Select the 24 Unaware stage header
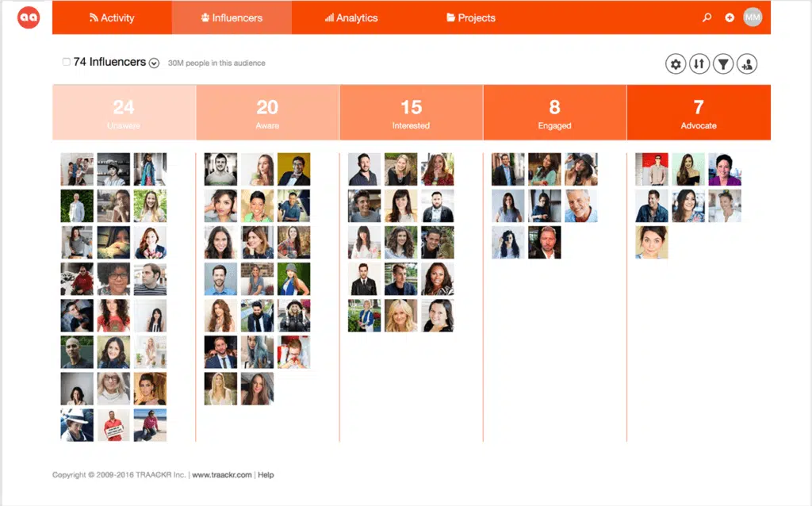This screenshot has height=506, width=812. coord(124,113)
